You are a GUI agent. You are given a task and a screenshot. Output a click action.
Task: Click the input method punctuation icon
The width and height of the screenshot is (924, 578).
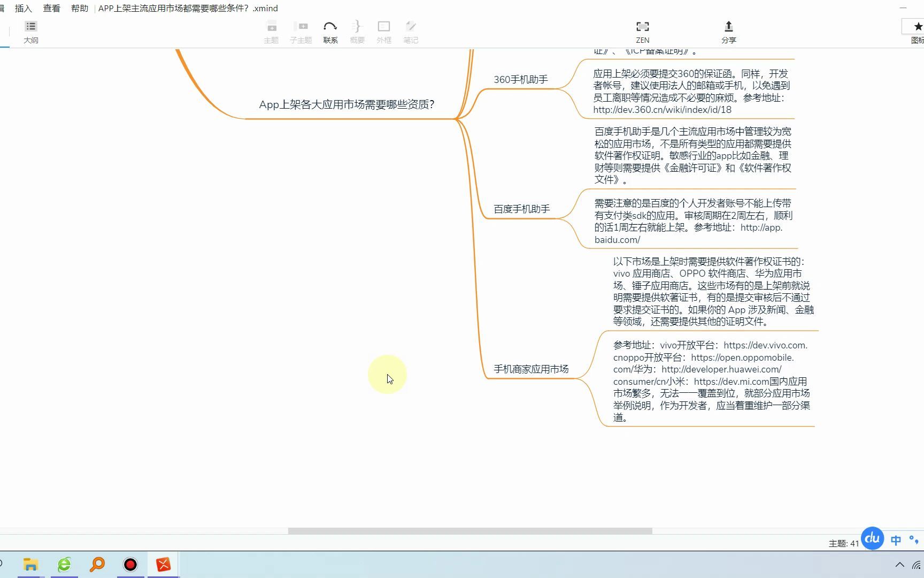(x=913, y=540)
